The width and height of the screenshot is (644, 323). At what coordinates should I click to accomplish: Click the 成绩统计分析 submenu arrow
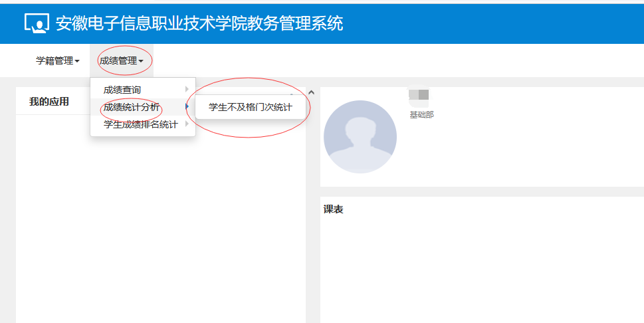(187, 107)
